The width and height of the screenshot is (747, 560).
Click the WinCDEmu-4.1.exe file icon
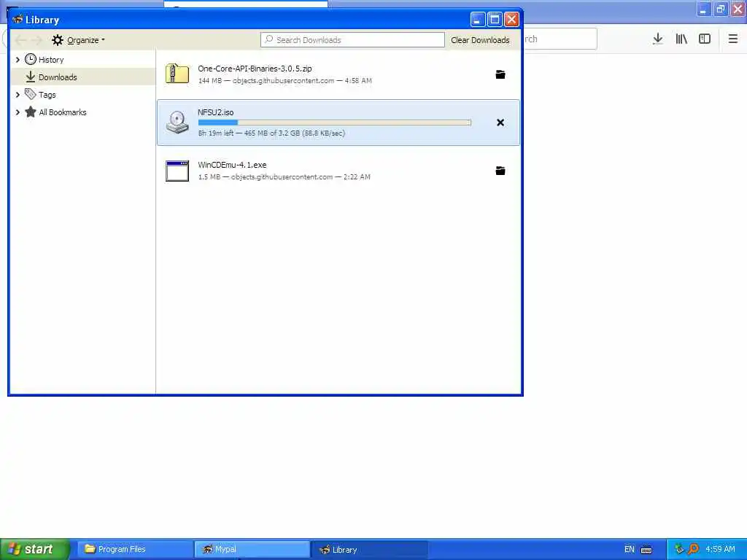pos(177,171)
